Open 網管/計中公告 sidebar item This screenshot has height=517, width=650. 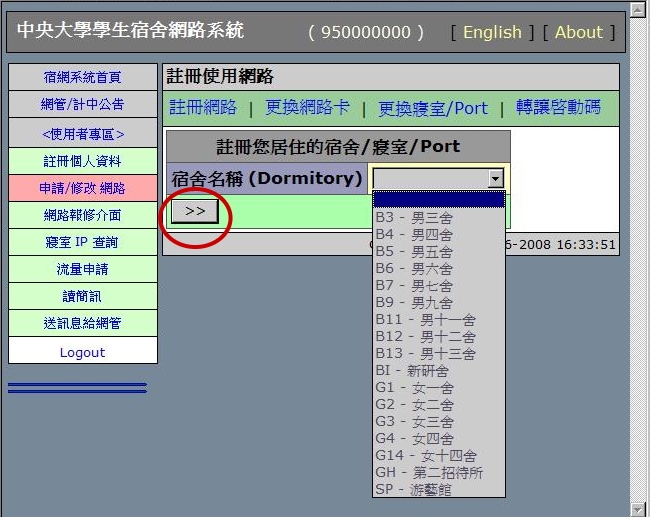click(x=83, y=104)
